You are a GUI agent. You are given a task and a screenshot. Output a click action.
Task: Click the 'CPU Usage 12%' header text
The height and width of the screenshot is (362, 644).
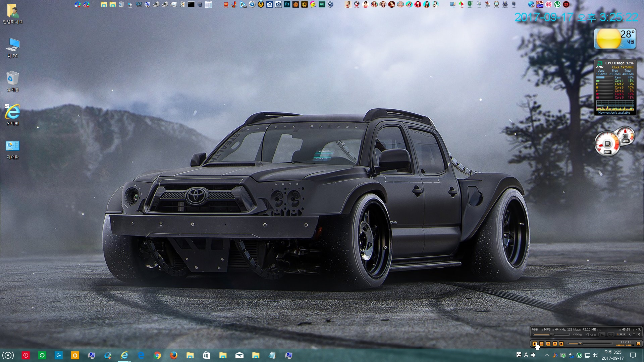click(x=619, y=63)
